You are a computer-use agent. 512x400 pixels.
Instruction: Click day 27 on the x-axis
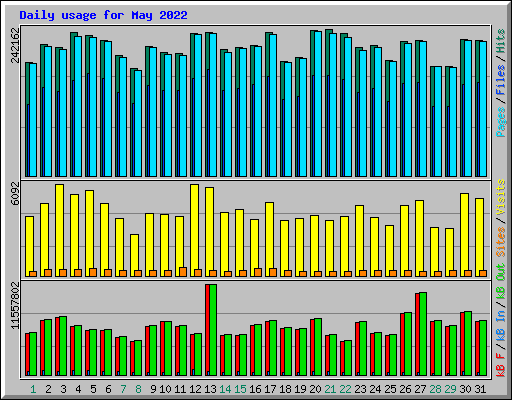pyautogui.click(x=420, y=389)
